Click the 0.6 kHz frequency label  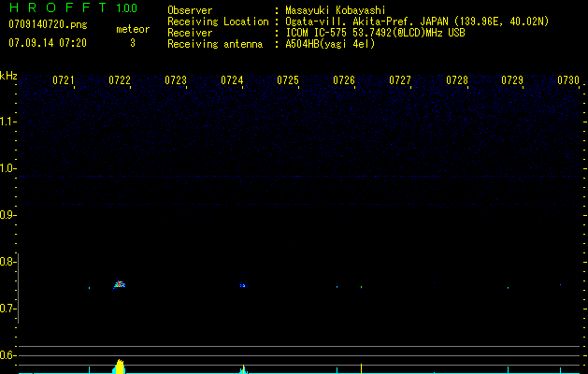(7, 355)
